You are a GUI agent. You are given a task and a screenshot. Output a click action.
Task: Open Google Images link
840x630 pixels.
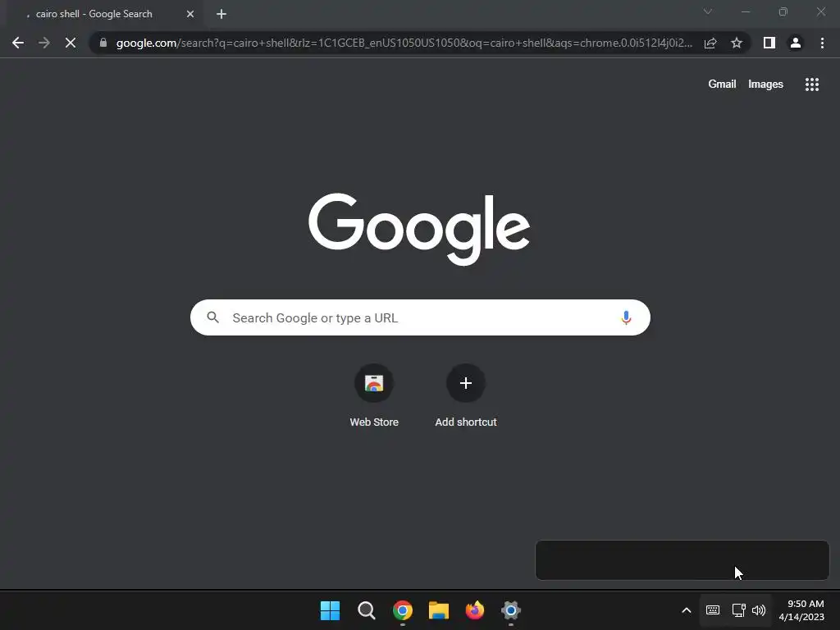pos(765,84)
